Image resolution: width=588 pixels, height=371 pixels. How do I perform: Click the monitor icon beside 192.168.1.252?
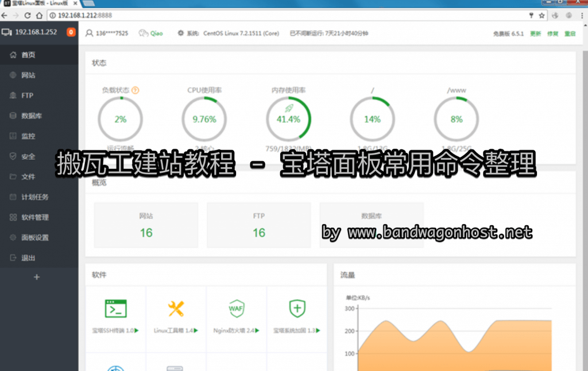[7, 32]
